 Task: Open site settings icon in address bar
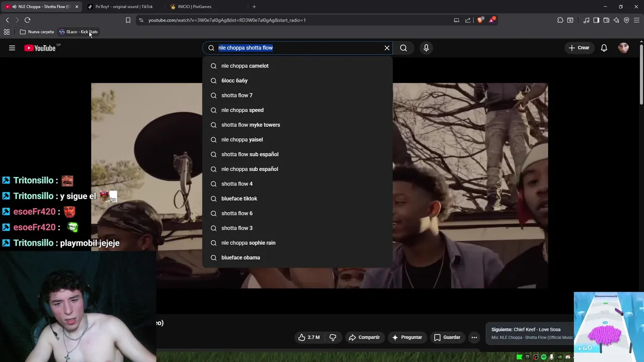pyautogui.click(x=141, y=20)
